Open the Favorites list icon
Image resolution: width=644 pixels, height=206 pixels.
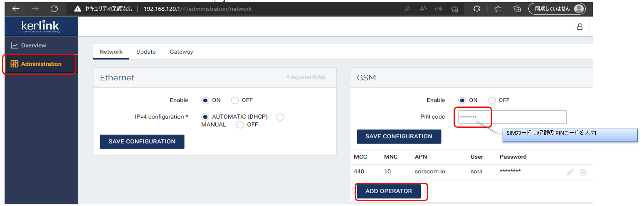click(x=498, y=9)
